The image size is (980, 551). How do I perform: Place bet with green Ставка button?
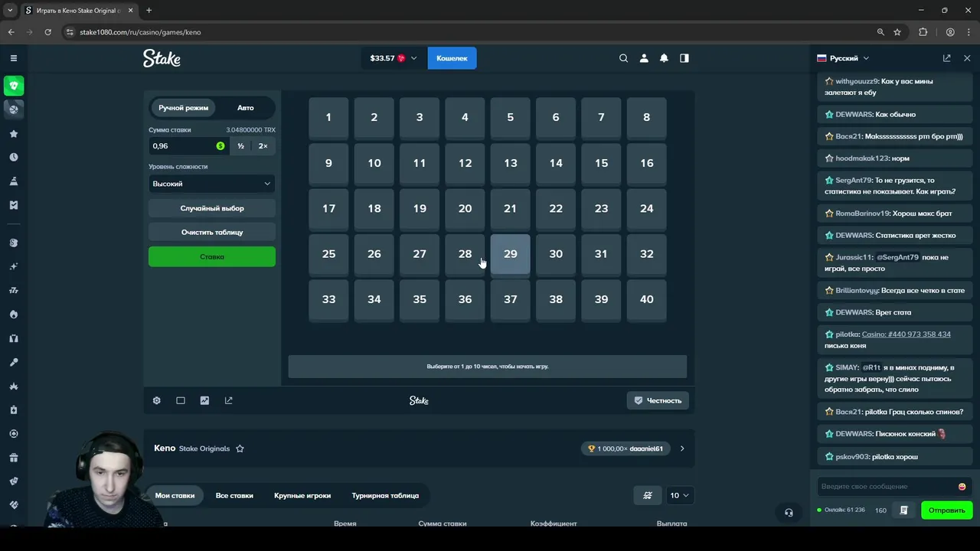pyautogui.click(x=212, y=256)
